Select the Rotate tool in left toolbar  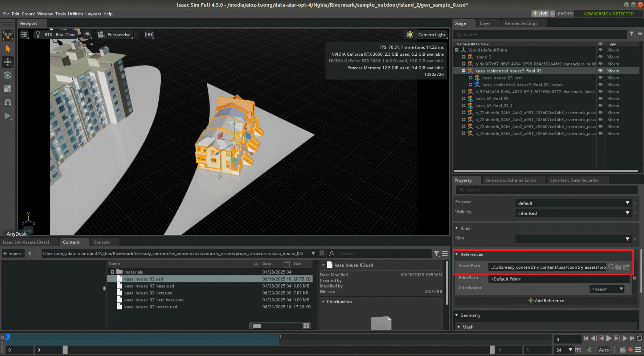[x=7, y=75]
